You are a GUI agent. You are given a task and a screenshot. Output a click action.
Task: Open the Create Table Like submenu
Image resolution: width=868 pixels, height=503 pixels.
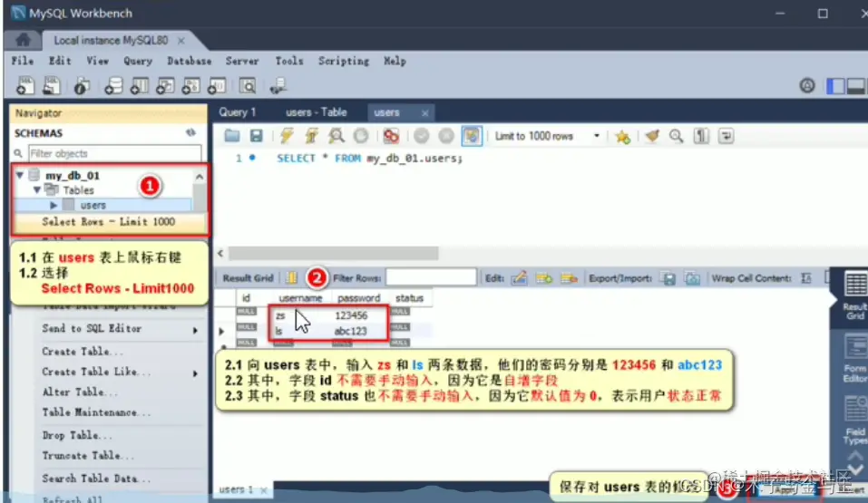click(120, 372)
